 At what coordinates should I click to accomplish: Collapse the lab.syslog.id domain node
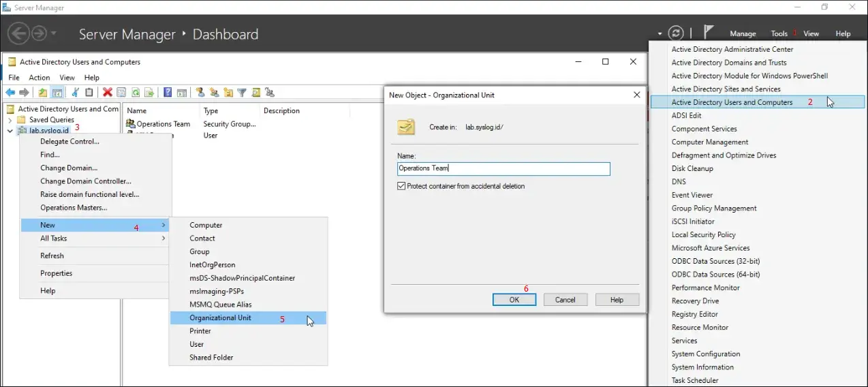[10, 130]
